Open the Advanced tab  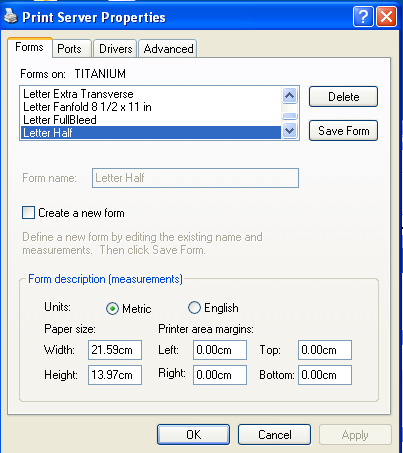[x=168, y=49]
